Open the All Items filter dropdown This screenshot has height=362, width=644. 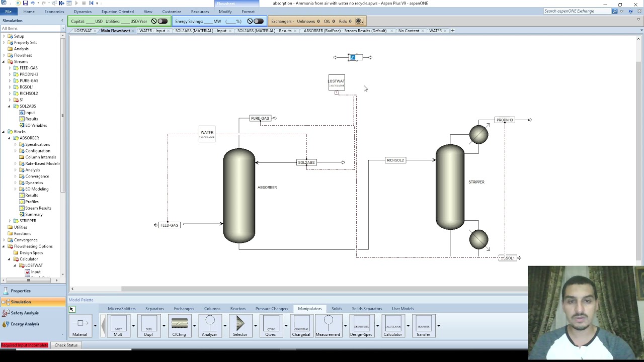pyautogui.click(x=63, y=28)
